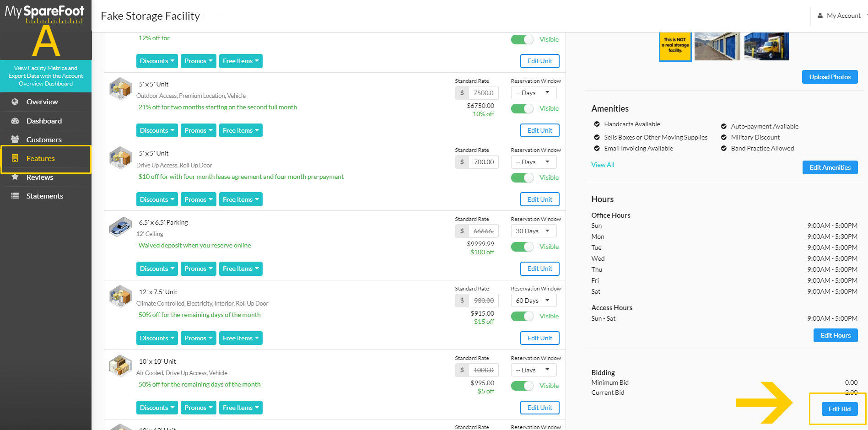Screen dimensions: 868x430
Task: Click the Statements list icon in sidebar
Action: coord(15,196)
